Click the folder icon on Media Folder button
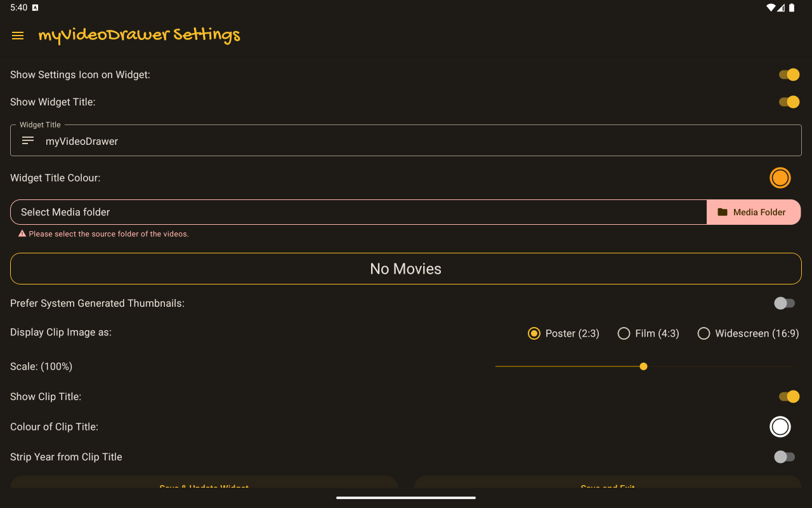This screenshot has height=508, width=812. 723,212
